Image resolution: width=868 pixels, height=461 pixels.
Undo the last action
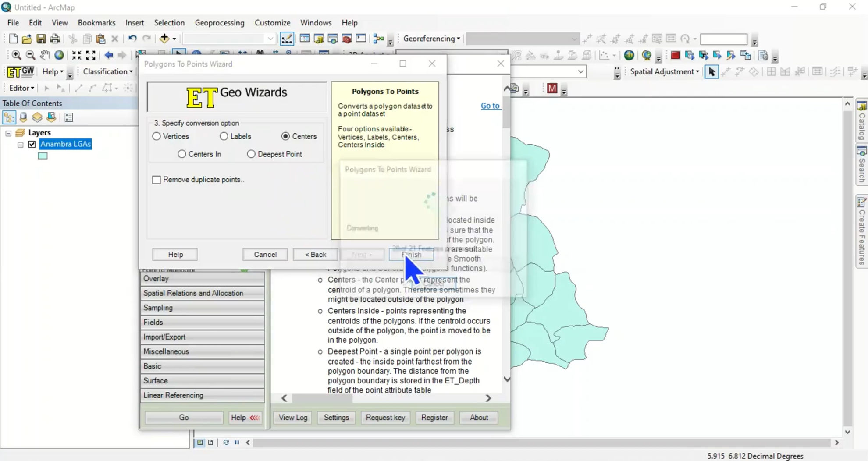click(132, 39)
